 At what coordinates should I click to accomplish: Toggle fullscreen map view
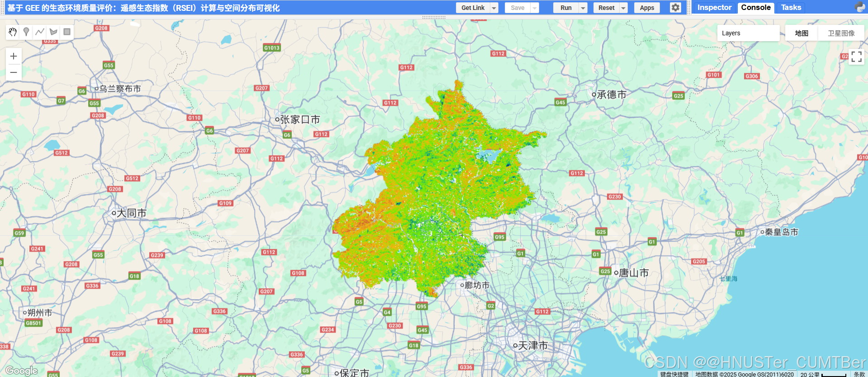pyautogui.click(x=856, y=57)
